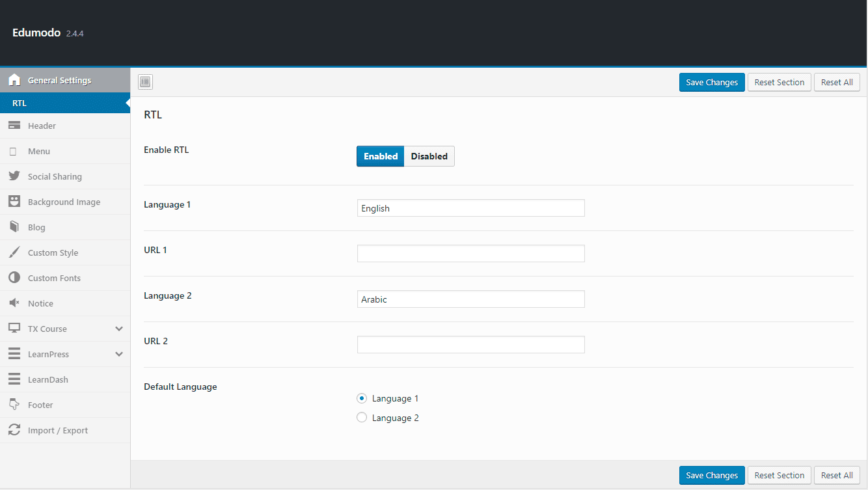Viewport: 868px width, 490px height.
Task: Open the Custom Fonts section
Action: click(x=54, y=278)
